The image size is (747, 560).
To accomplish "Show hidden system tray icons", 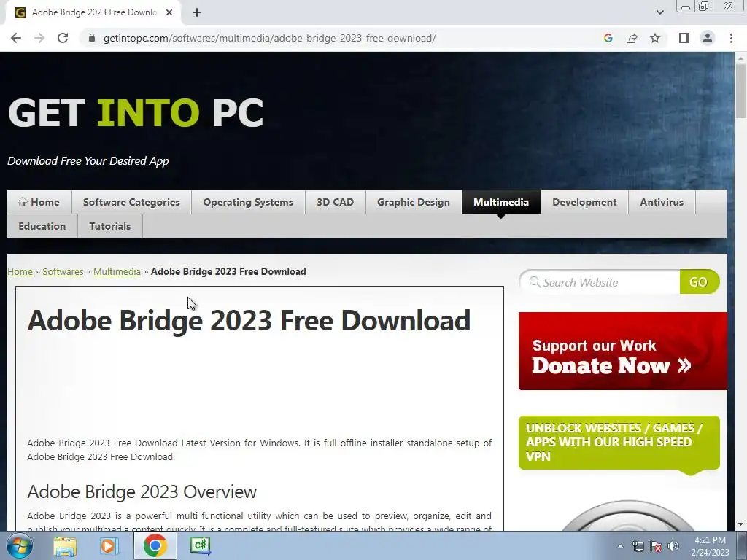I will 620,546.
